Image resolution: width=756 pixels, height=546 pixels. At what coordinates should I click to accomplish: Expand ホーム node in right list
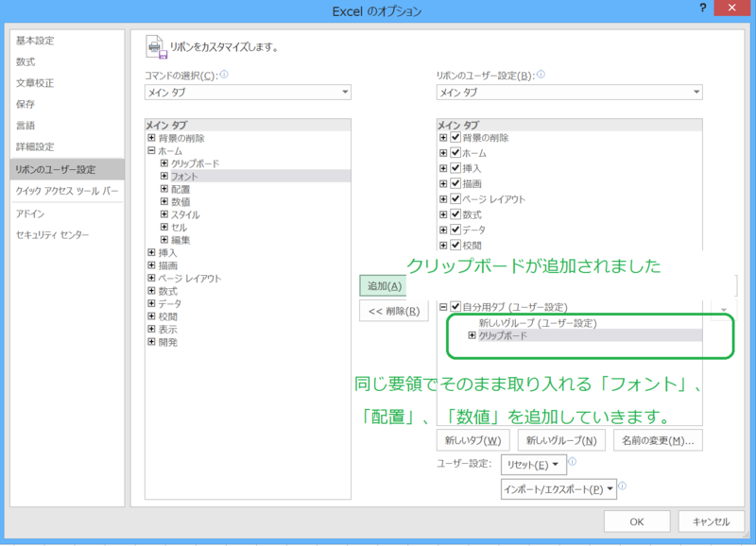pyautogui.click(x=443, y=153)
